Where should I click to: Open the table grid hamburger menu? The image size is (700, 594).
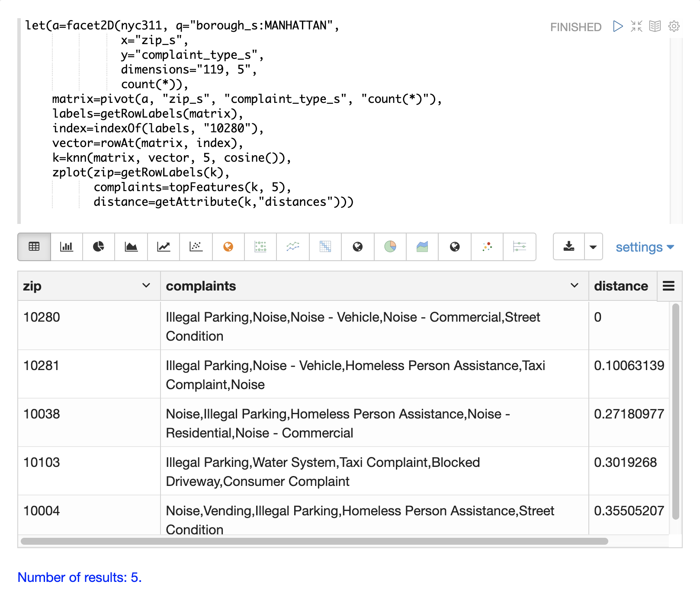[668, 286]
